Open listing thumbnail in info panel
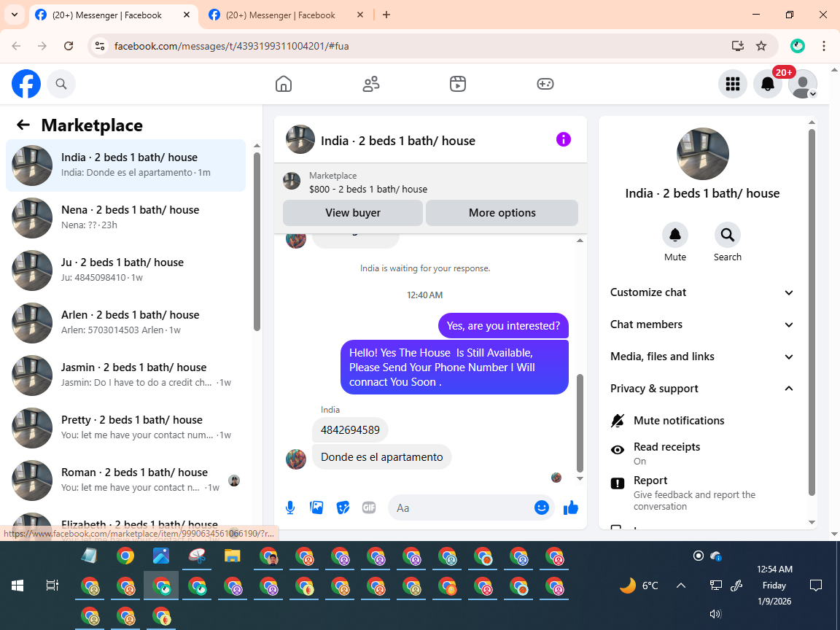 [702, 154]
